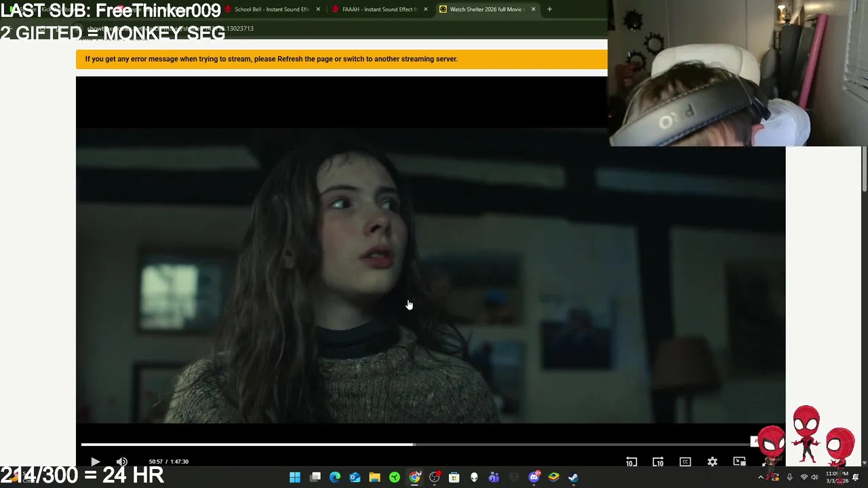Close the Watch Shelter movie tab
Screen dimensions: 868x488
pos(533,9)
